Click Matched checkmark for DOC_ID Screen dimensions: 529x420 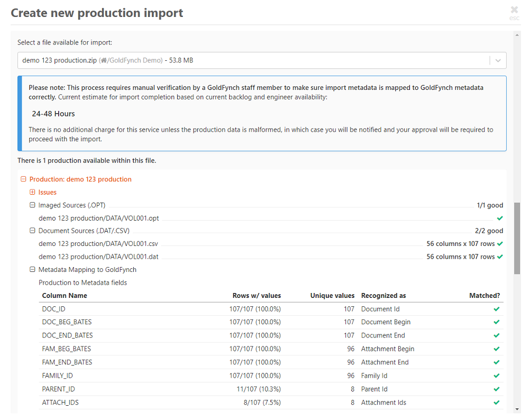pyautogui.click(x=496, y=309)
